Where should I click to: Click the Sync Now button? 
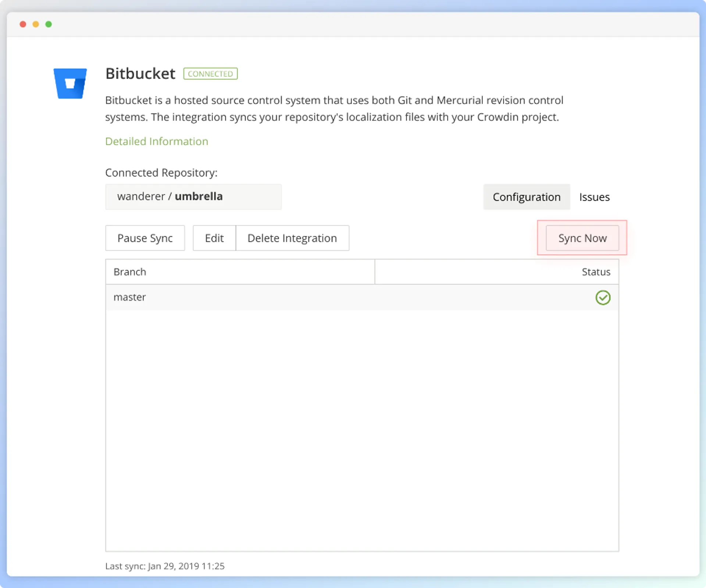582,238
